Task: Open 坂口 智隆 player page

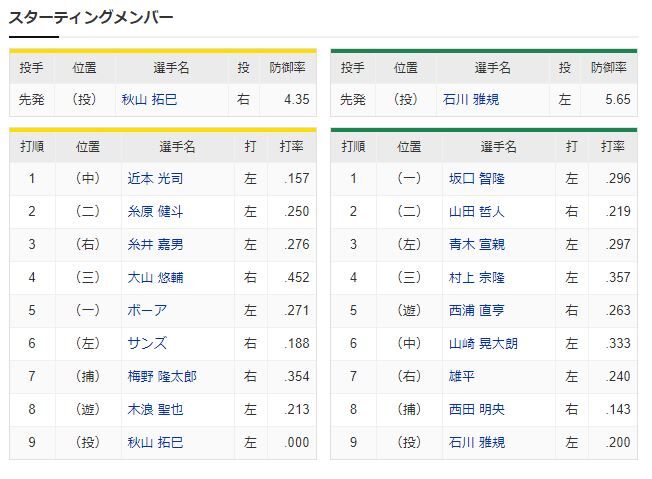Action: [x=477, y=178]
